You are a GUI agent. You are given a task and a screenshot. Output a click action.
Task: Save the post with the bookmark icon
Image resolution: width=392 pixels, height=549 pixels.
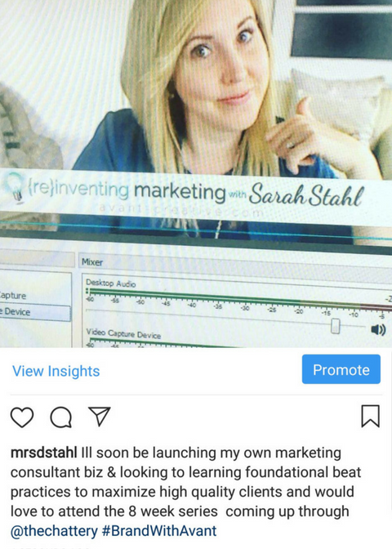pyautogui.click(x=370, y=416)
